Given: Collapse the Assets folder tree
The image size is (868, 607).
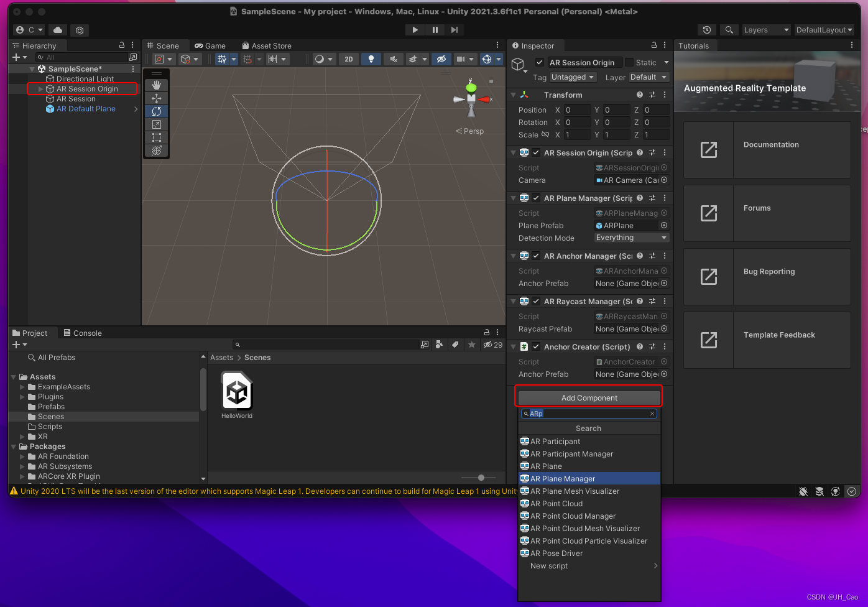Looking at the screenshot, I should [x=14, y=377].
